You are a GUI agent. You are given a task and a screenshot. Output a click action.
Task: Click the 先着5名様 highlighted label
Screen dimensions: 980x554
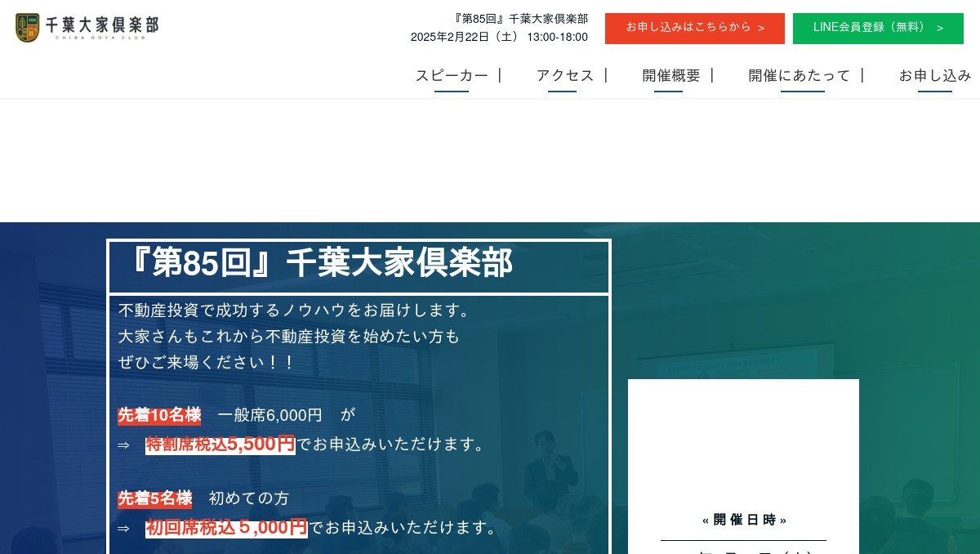click(154, 498)
